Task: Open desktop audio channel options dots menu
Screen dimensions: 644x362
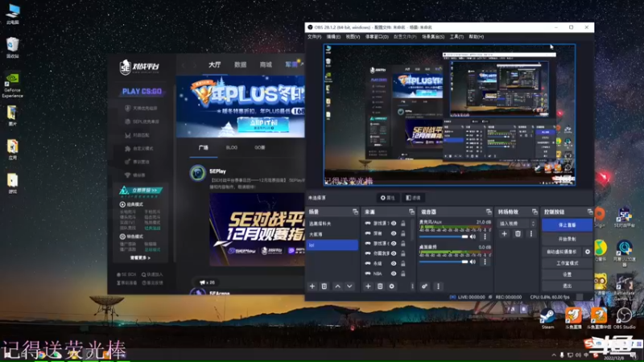Action: (485, 262)
